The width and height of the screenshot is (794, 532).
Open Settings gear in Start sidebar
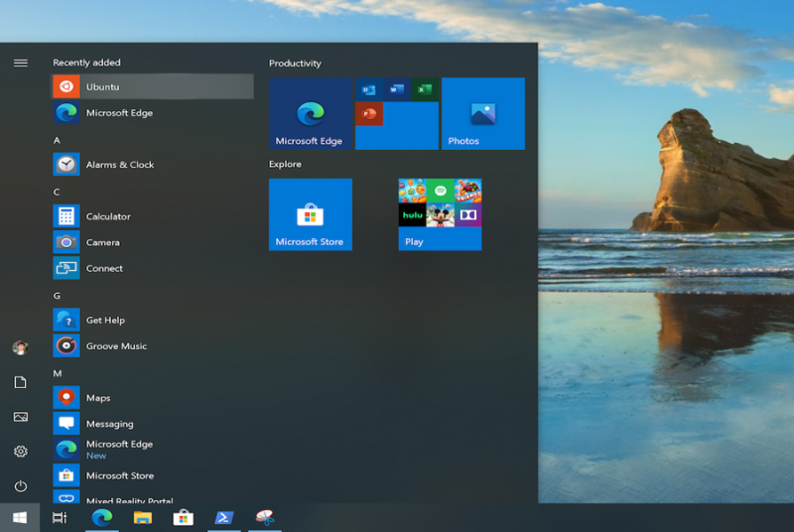coord(20,451)
